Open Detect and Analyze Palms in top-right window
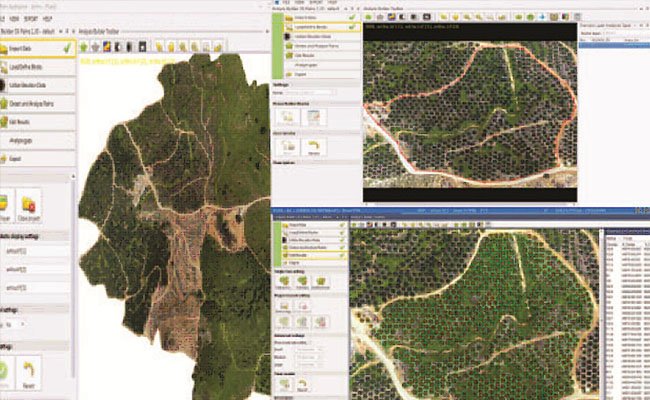 point(322,46)
